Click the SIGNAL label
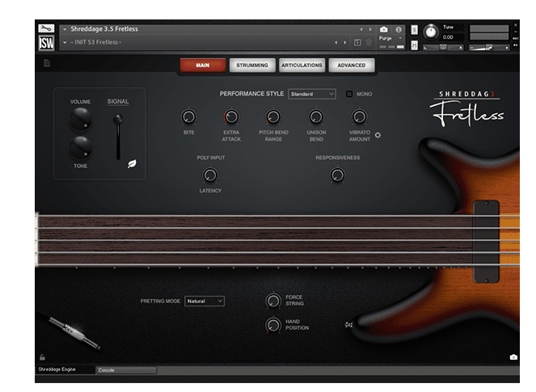This screenshot has height=392, width=536. pyautogui.click(x=118, y=102)
